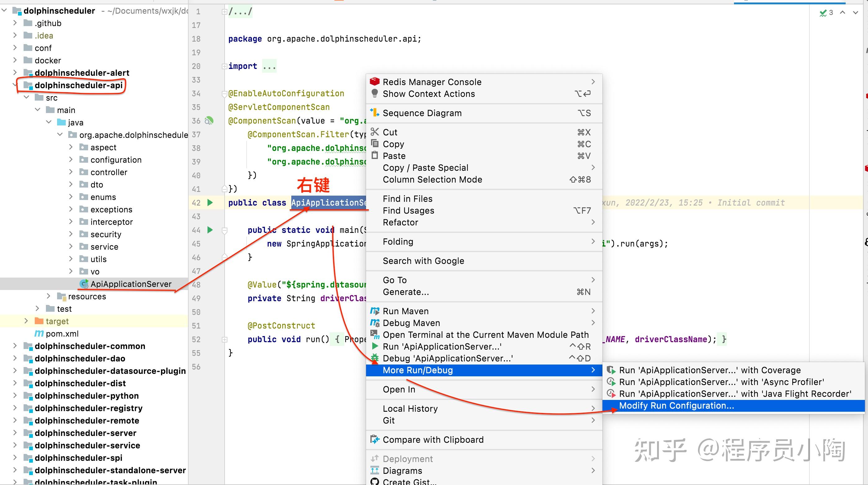Image resolution: width=868 pixels, height=485 pixels.
Task: Select the dolphinscheduler-server module
Action: point(94,433)
